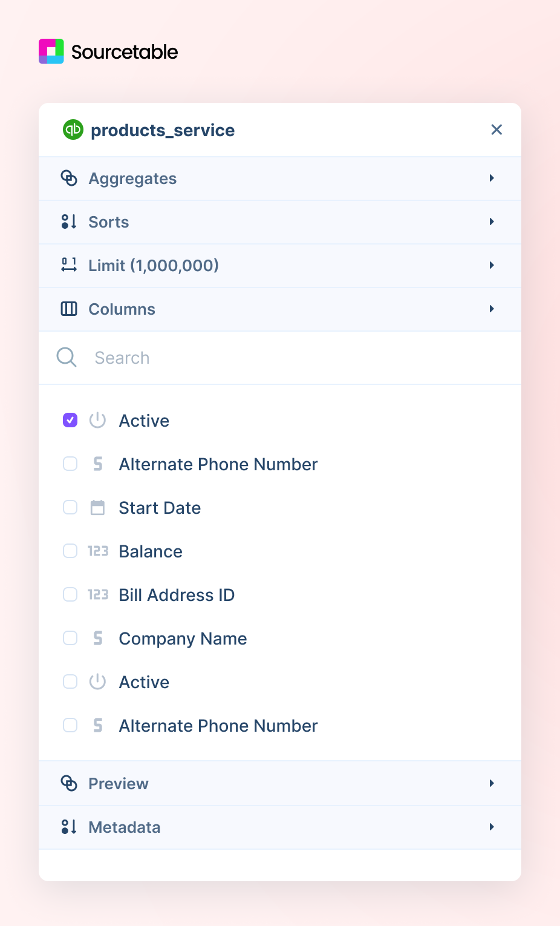Image resolution: width=560 pixels, height=926 pixels.
Task: Close the products_service panel
Action: click(x=497, y=130)
